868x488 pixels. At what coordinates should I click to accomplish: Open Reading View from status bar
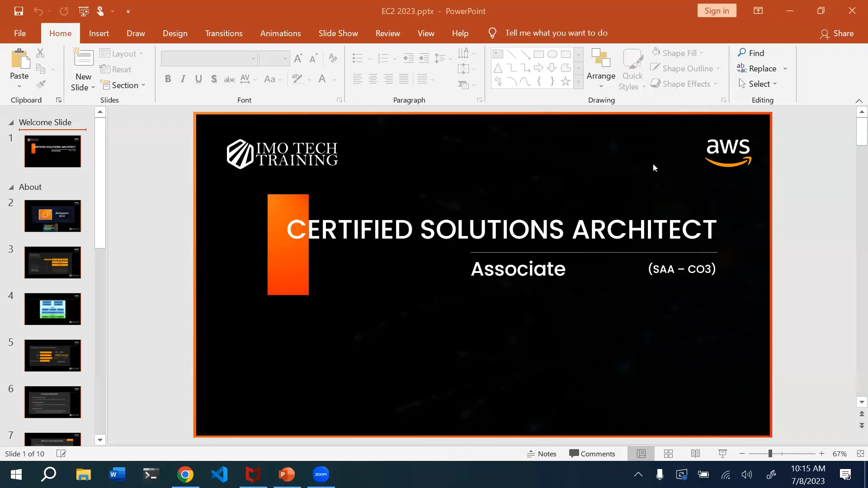[695, 454]
